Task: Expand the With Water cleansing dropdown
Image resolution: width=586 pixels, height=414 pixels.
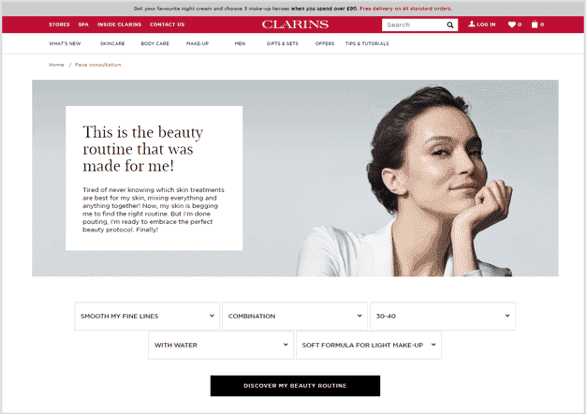Action: point(221,345)
